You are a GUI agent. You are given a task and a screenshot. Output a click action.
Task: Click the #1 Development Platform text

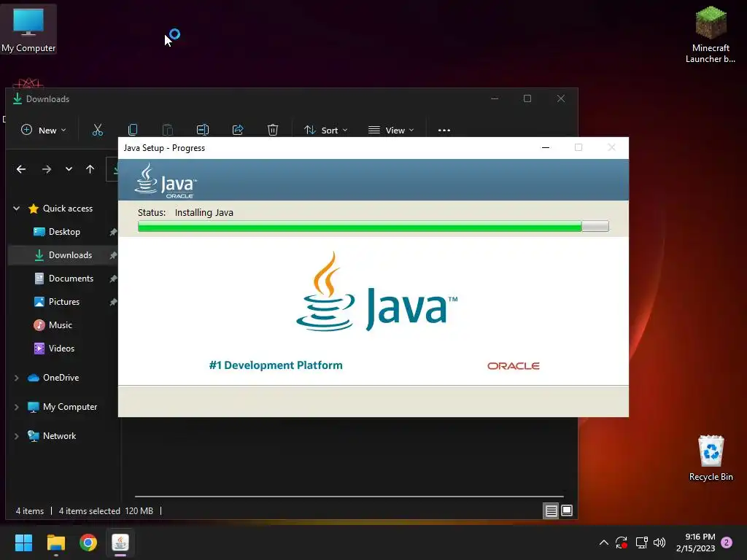[x=276, y=365]
